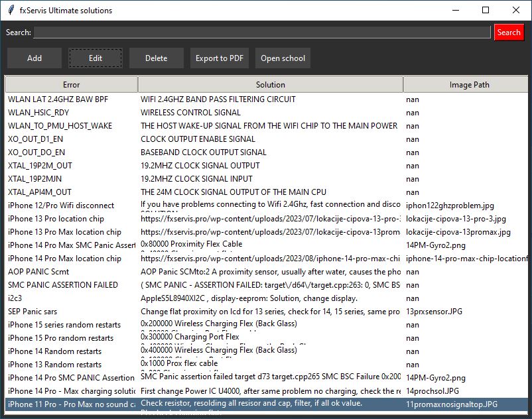Viewport: 532px width, 419px height.
Task: Sort by the Solution column header
Action: tap(271, 84)
